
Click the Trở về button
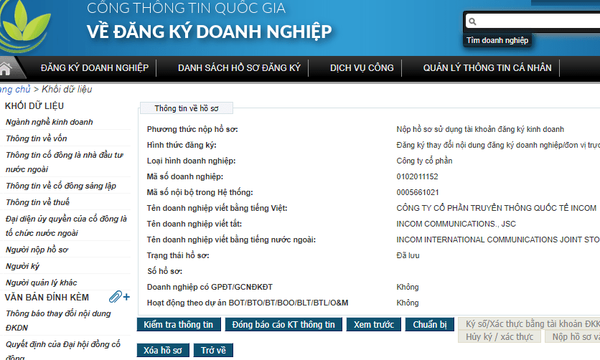tap(213, 350)
